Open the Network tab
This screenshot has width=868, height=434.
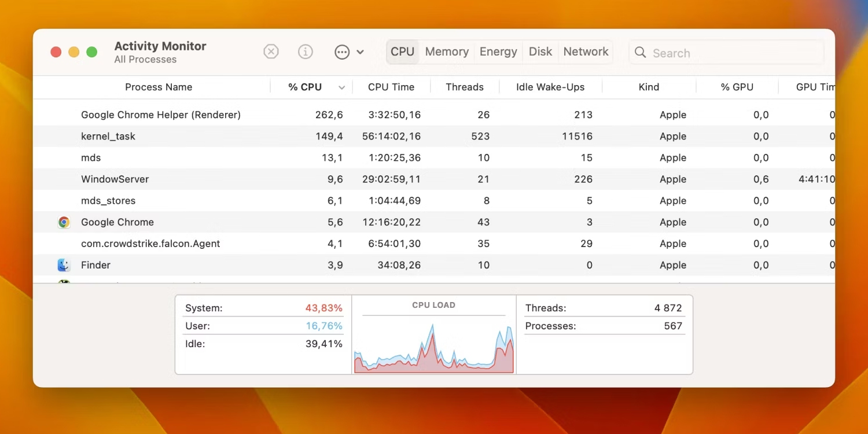tap(586, 52)
